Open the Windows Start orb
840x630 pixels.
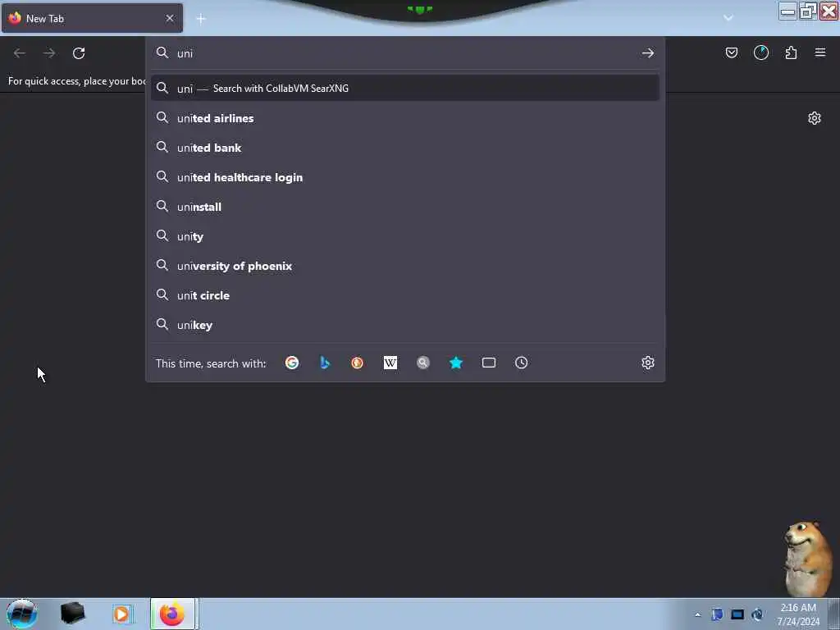pyautogui.click(x=21, y=614)
